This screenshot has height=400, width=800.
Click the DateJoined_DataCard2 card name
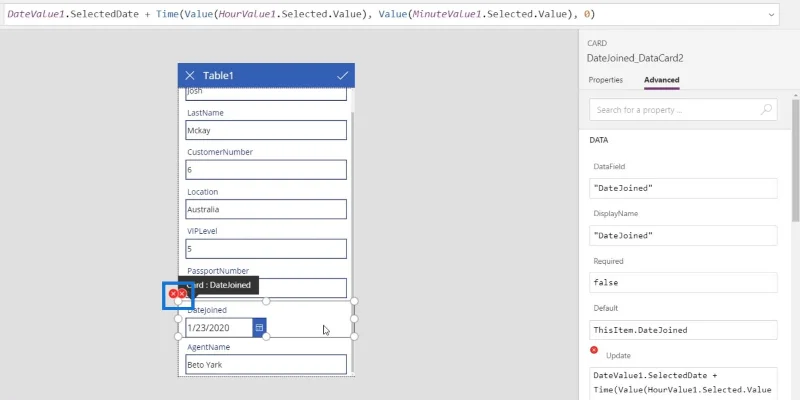(635, 58)
